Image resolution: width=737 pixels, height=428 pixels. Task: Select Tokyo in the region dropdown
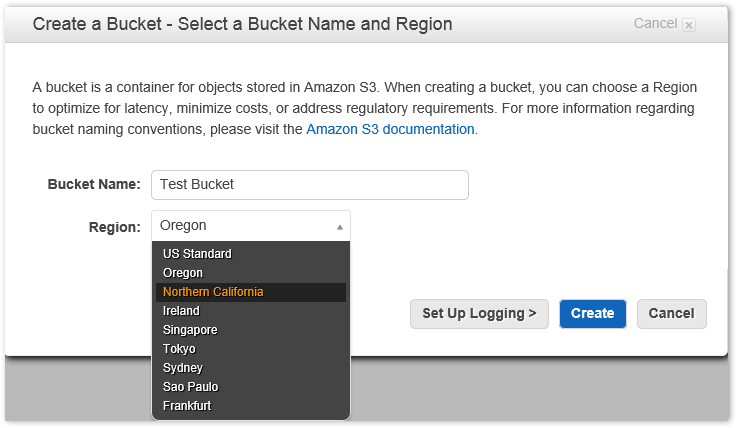179,349
